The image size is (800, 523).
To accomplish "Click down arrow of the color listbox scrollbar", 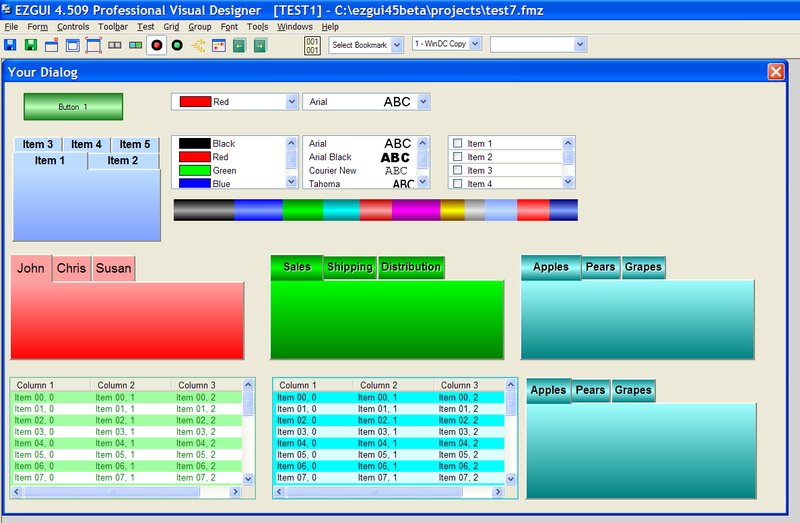I will (x=291, y=181).
